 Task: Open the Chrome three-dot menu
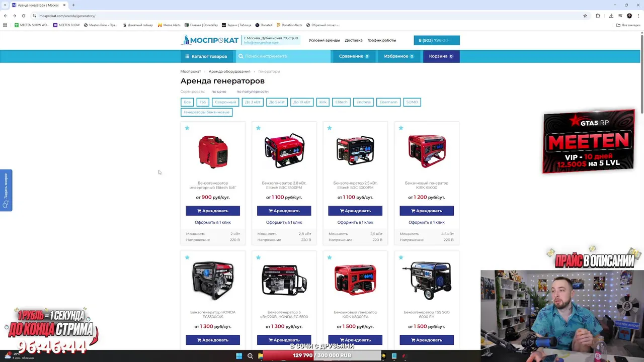(638, 16)
